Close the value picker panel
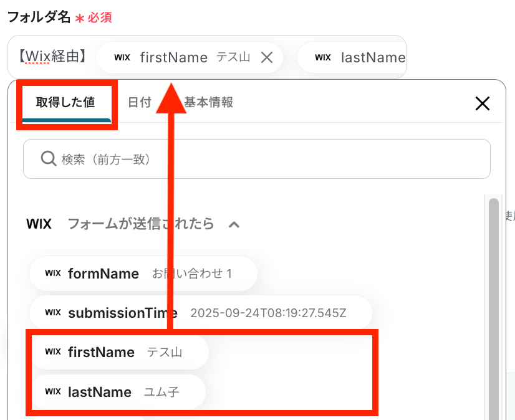This screenshot has width=515, height=420. [483, 103]
